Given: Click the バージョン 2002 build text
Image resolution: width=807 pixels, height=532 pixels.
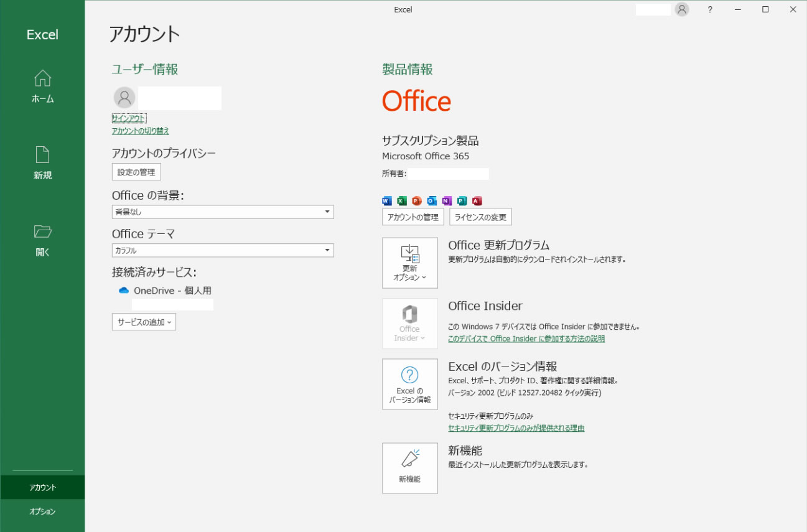Looking at the screenshot, I should [525, 393].
